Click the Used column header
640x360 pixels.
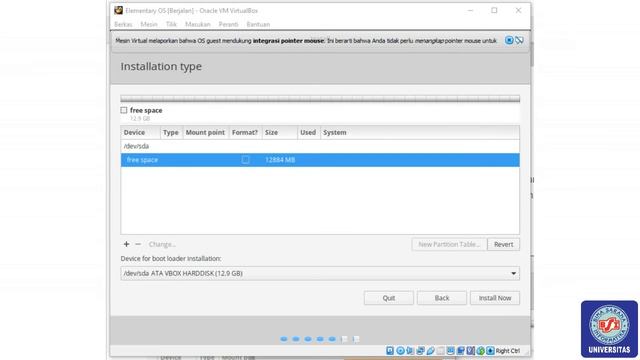(x=309, y=132)
